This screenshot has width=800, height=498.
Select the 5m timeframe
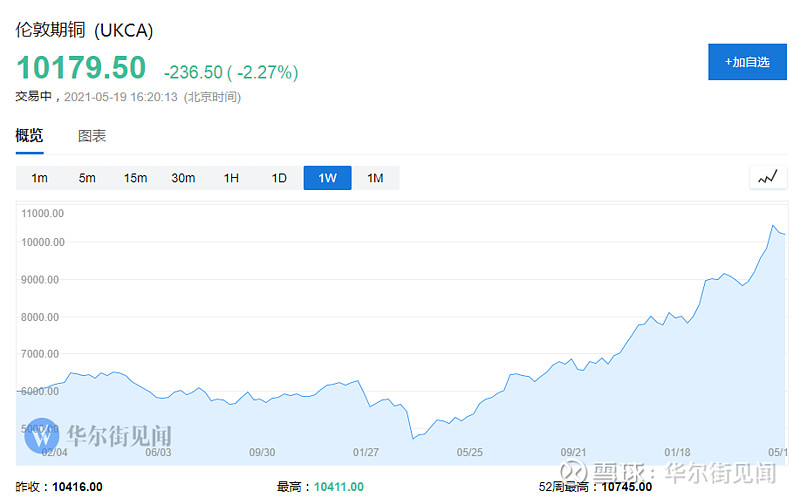87,178
